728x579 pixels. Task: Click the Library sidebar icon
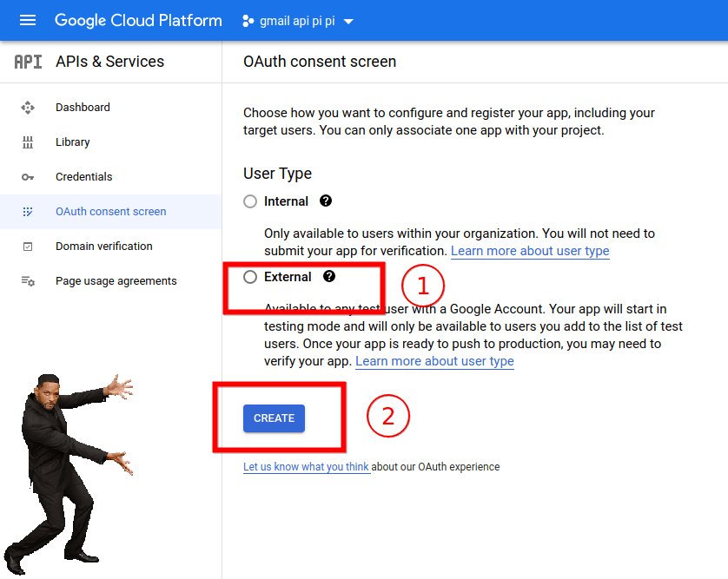pyautogui.click(x=28, y=142)
